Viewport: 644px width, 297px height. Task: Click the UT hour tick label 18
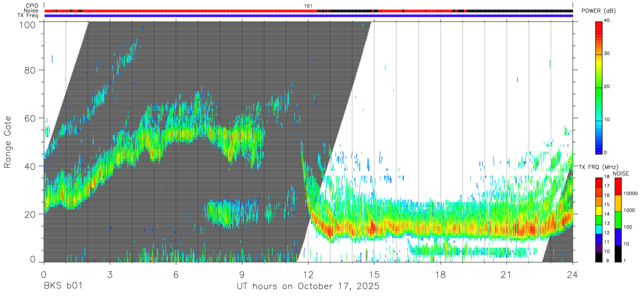(x=441, y=274)
